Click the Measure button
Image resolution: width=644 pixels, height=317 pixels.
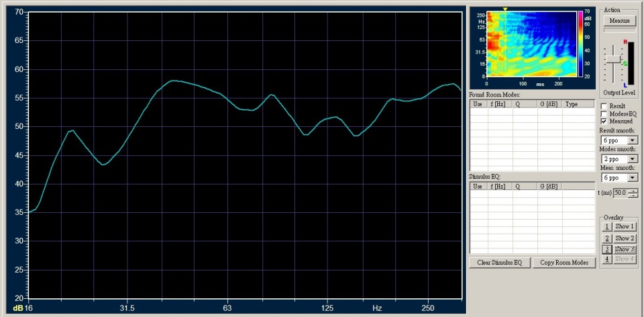[619, 21]
